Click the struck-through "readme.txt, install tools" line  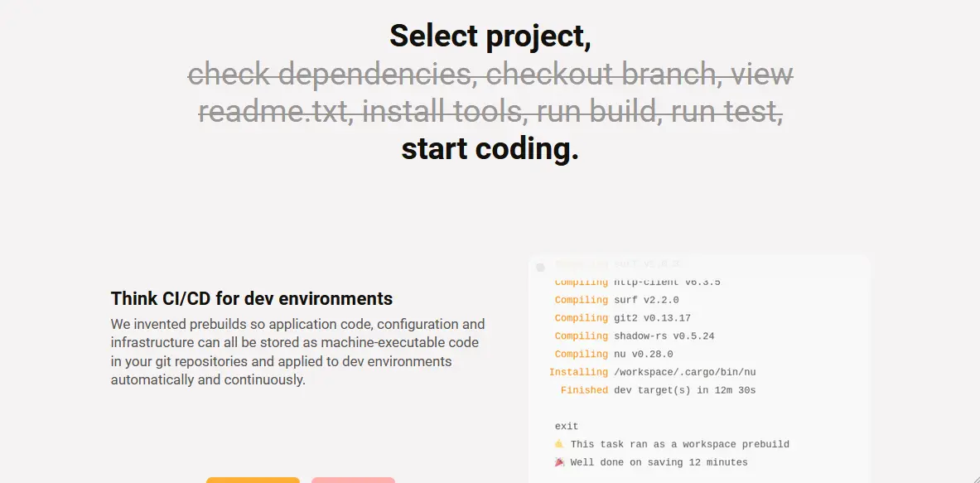[490, 111]
